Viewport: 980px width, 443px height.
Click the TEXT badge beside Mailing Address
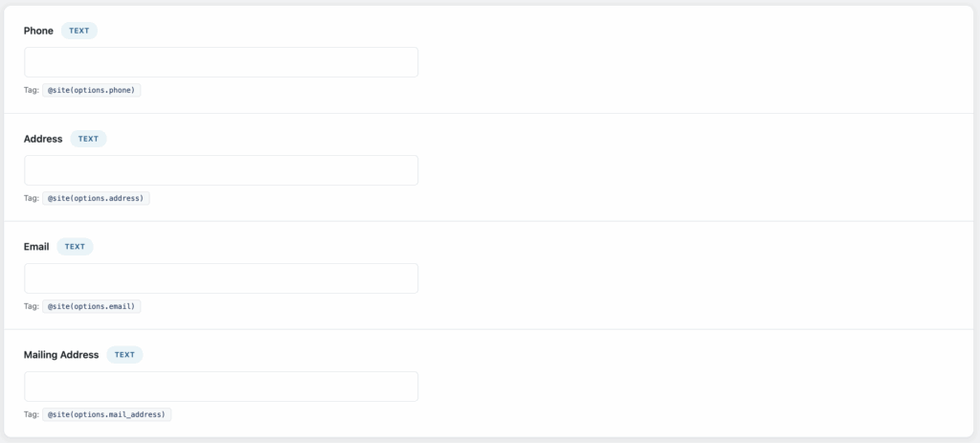pyautogui.click(x=124, y=355)
